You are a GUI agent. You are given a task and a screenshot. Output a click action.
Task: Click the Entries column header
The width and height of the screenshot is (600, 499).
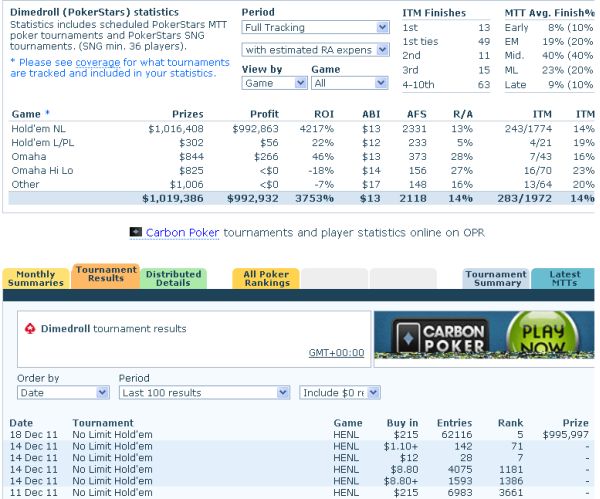(455, 423)
